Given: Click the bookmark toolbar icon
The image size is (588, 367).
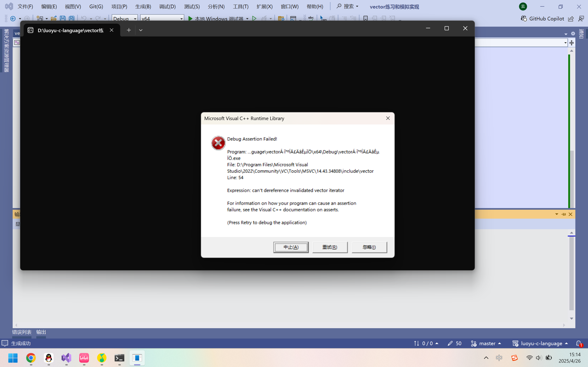Looking at the screenshot, I should [365, 18].
